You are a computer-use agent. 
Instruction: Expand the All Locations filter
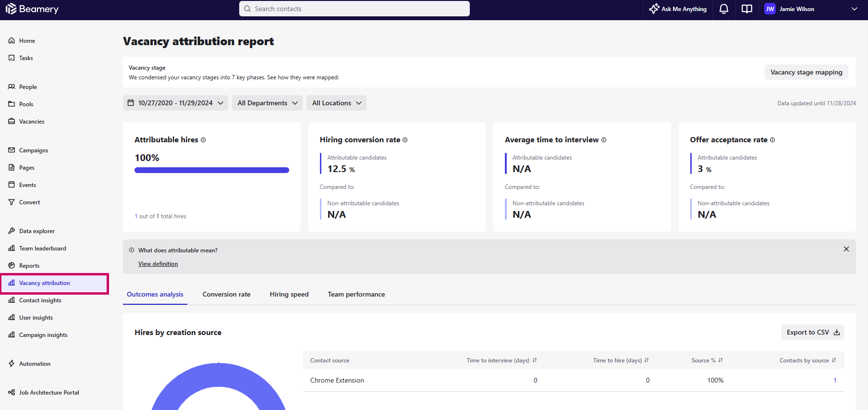pos(336,103)
